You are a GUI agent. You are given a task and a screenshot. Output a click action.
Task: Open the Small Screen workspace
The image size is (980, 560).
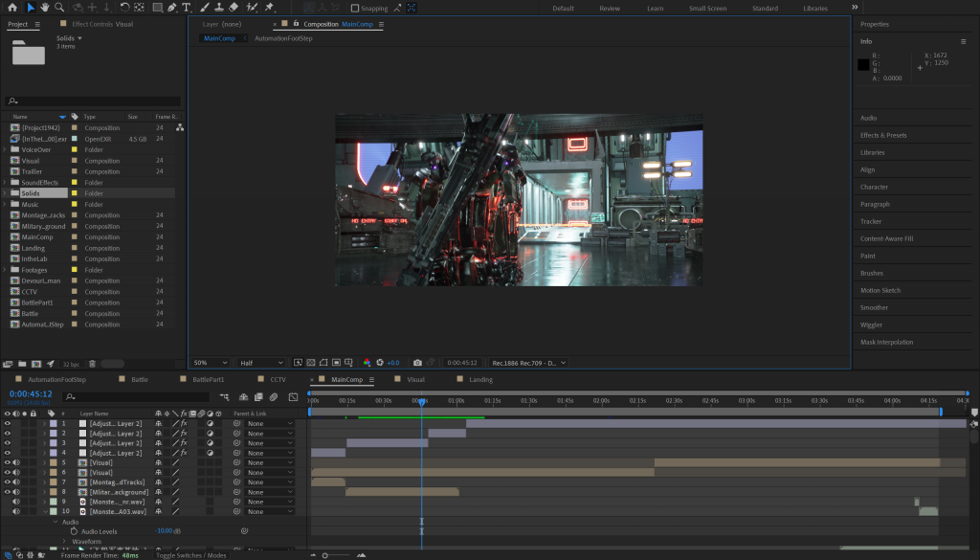coord(707,9)
